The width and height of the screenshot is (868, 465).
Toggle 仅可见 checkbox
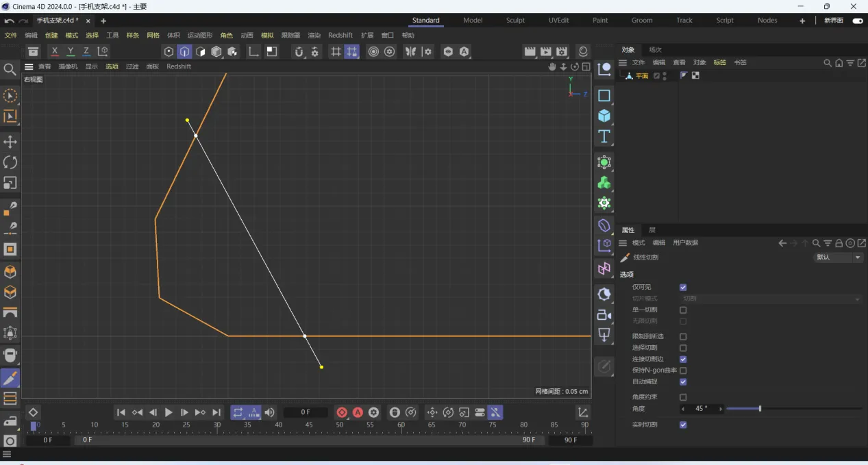click(x=683, y=288)
